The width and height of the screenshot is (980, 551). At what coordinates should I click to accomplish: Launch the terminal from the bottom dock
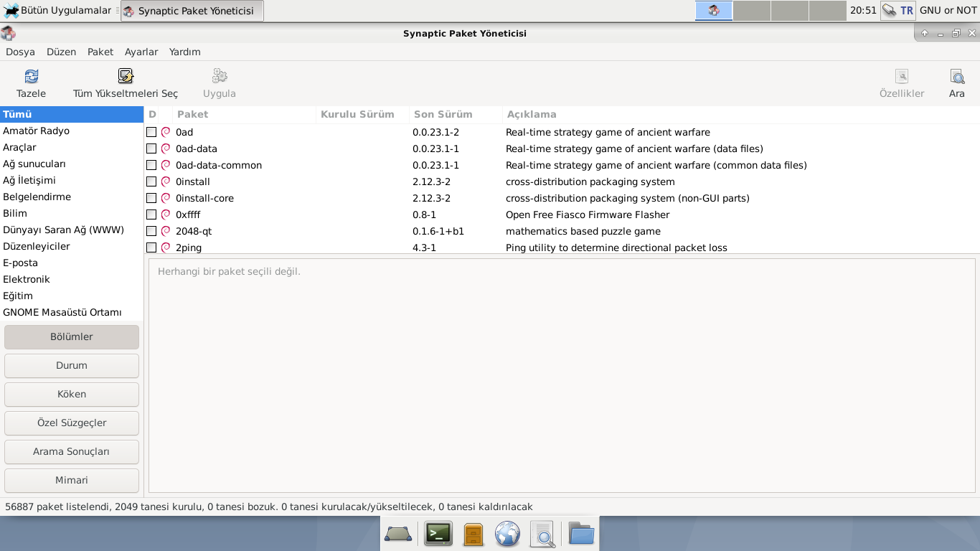pos(438,534)
